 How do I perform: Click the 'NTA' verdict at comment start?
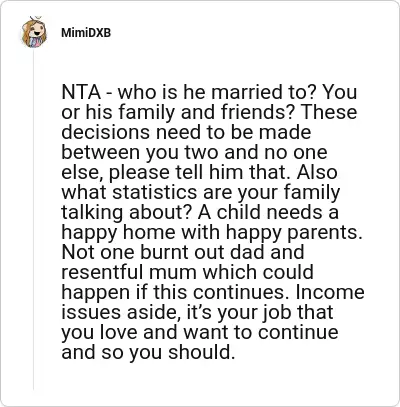(x=81, y=92)
